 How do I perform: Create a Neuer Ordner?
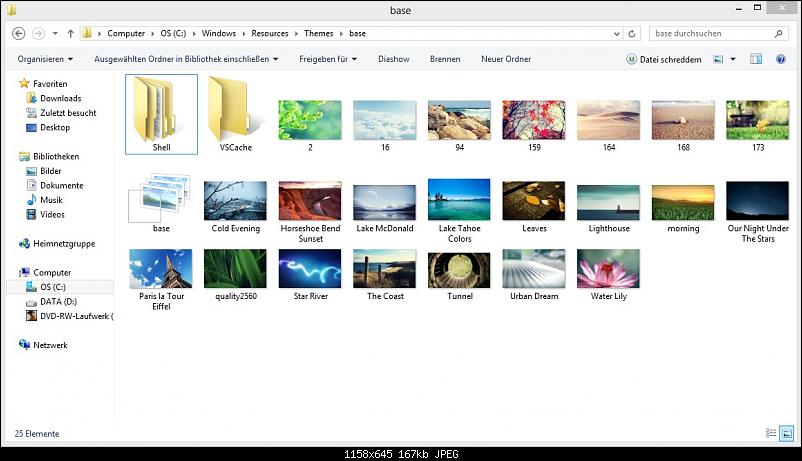tap(506, 59)
